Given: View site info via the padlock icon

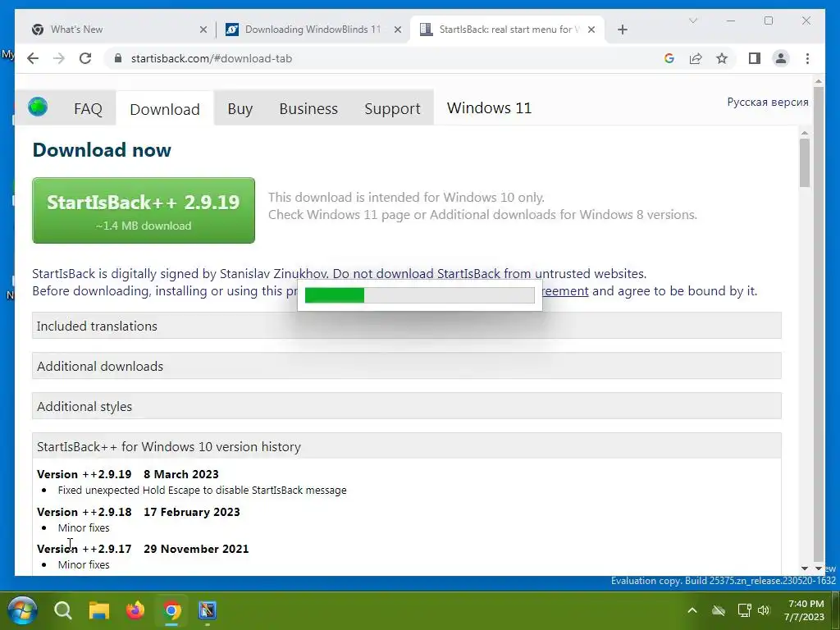Looking at the screenshot, I should coord(118,58).
